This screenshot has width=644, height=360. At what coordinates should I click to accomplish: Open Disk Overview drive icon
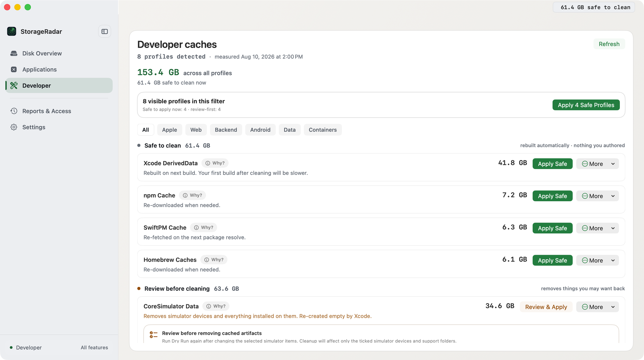click(14, 53)
